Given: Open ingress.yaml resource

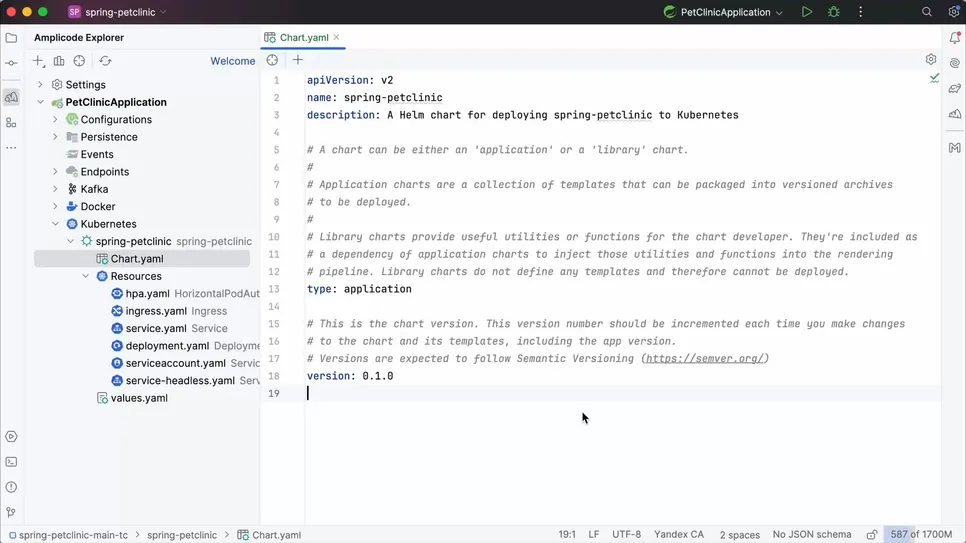Looking at the screenshot, I should point(156,311).
